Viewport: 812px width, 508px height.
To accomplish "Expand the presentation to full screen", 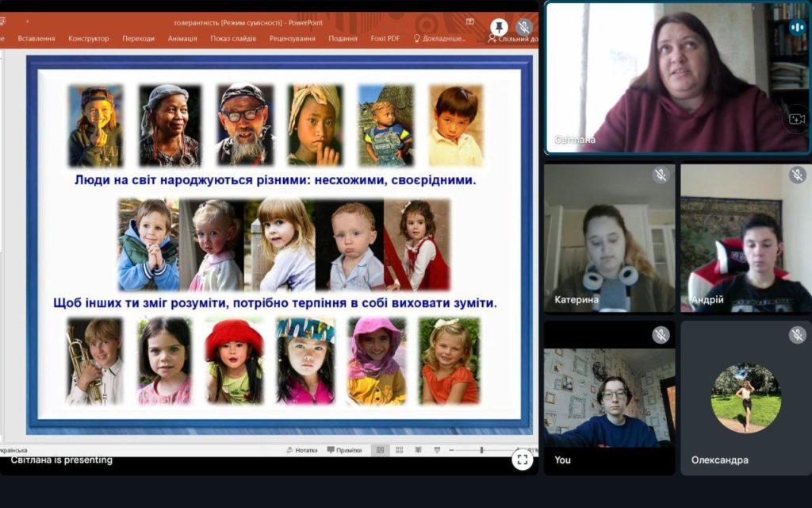I will click(522, 460).
